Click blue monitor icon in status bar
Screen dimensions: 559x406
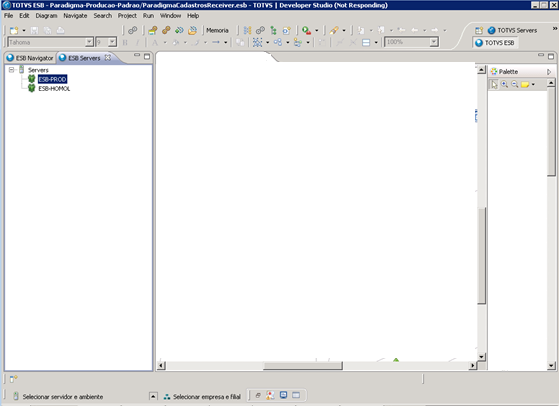pos(283,395)
